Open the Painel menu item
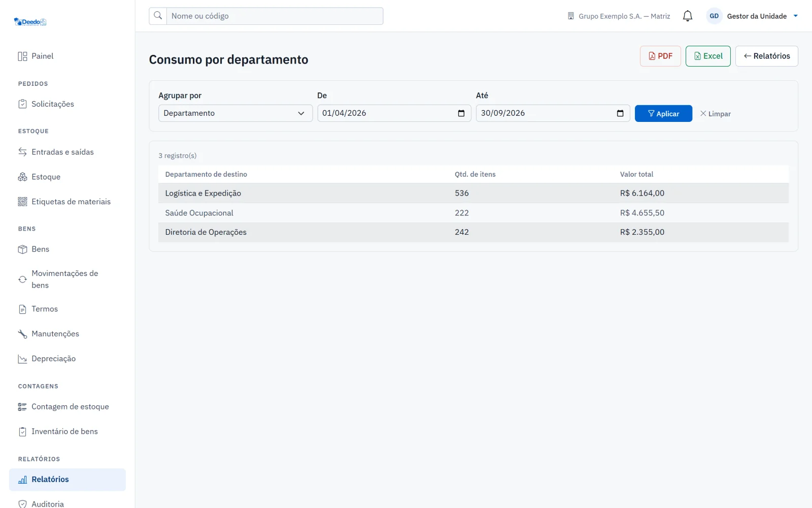Viewport: 812px width, 508px height. pos(67,56)
